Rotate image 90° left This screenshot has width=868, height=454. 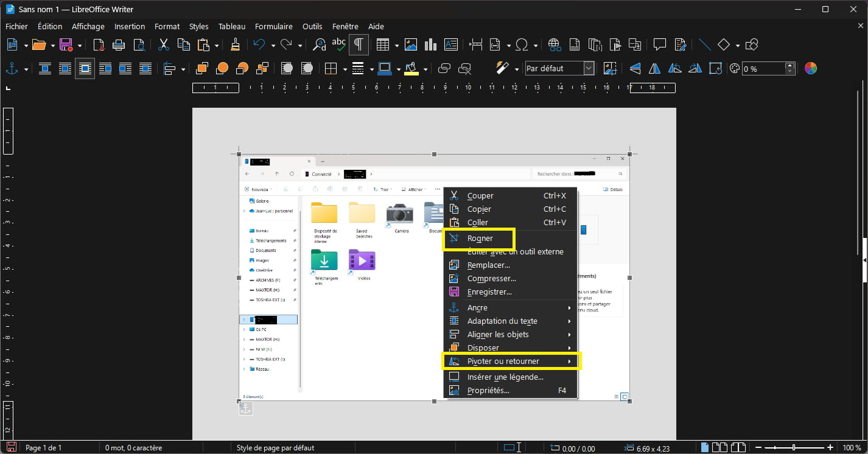675,69
